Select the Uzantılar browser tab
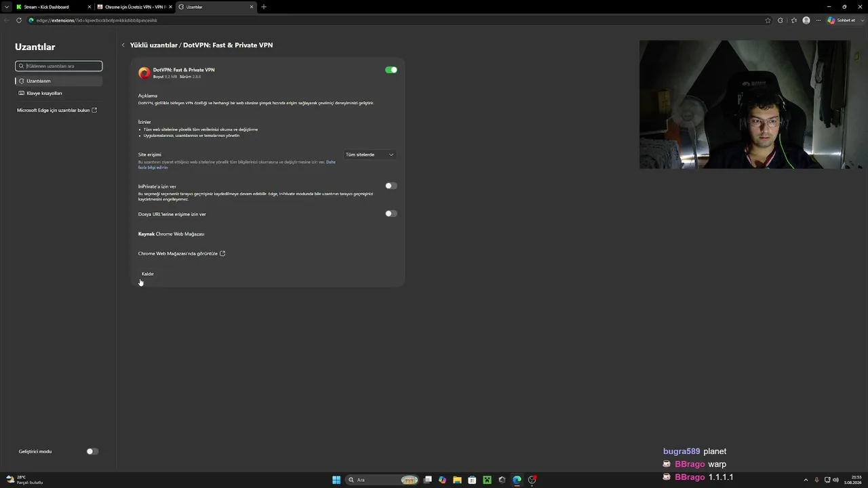Screen dimensions: 868x488 coord(216,7)
